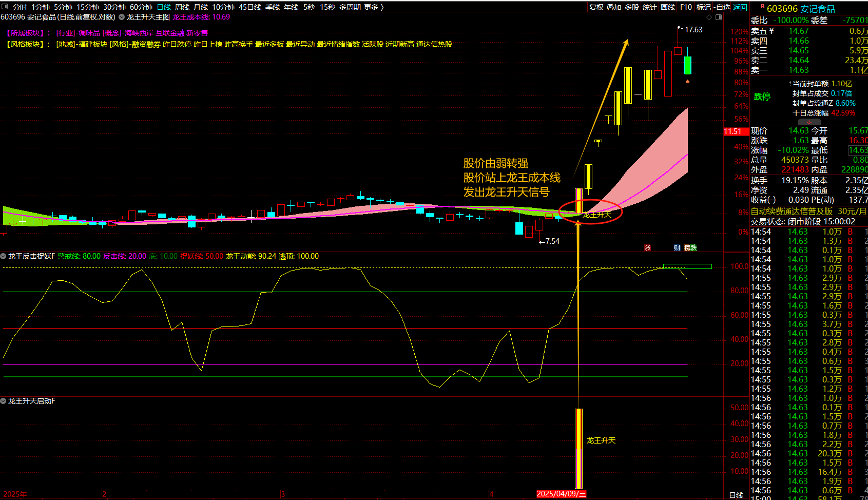The width and height of the screenshot is (868, 500).
Task: Click the 返回 back button
Action: tap(740, 7)
